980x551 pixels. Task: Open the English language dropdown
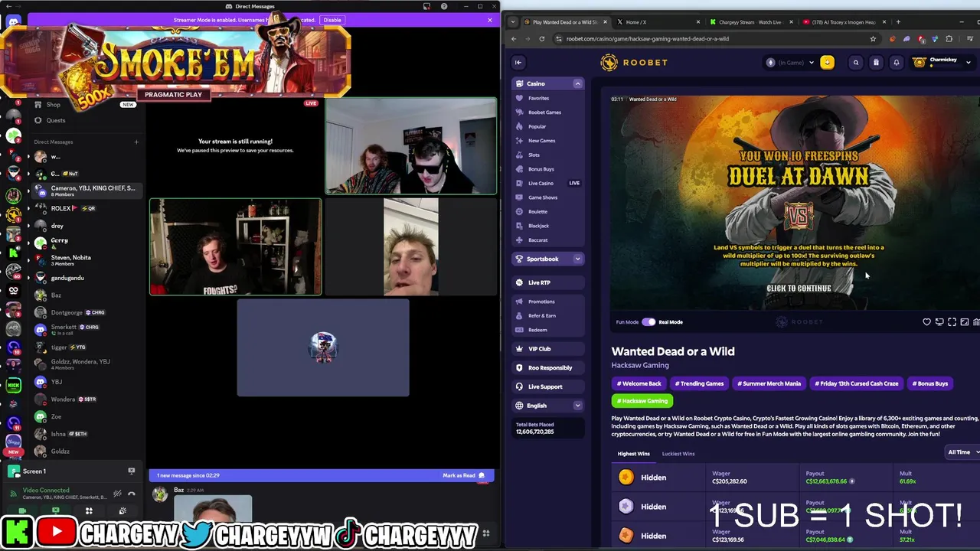tap(547, 406)
